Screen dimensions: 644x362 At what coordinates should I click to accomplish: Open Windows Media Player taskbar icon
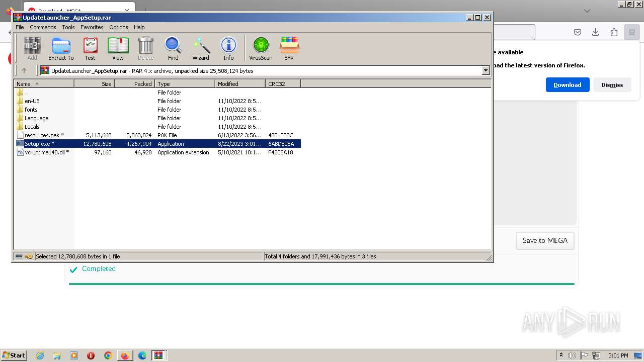click(x=74, y=355)
